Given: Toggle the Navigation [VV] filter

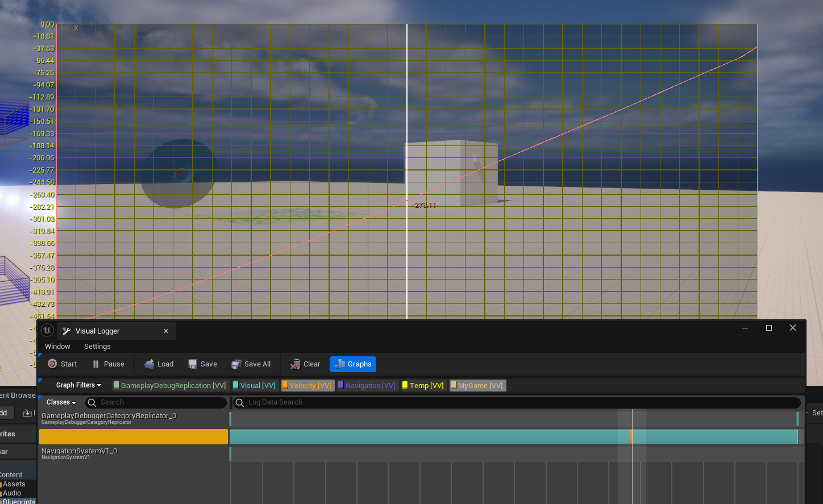Looking at the screenshot, I should point(367,385).
